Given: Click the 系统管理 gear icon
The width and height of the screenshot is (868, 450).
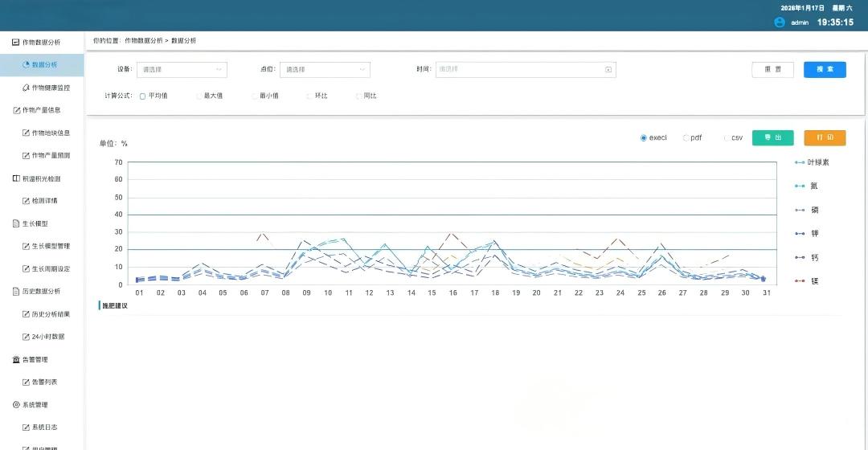Looking at the screenshot, I should click(16, 405).
